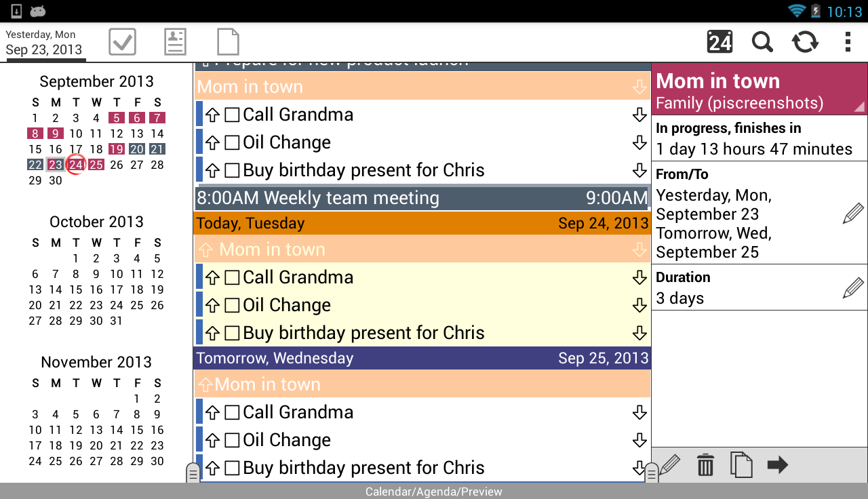This screenshot has height=499, width=868.
Task: Select the Yesterday, Mon Sep 23, 2013 date header
Action: pos(45,42)
